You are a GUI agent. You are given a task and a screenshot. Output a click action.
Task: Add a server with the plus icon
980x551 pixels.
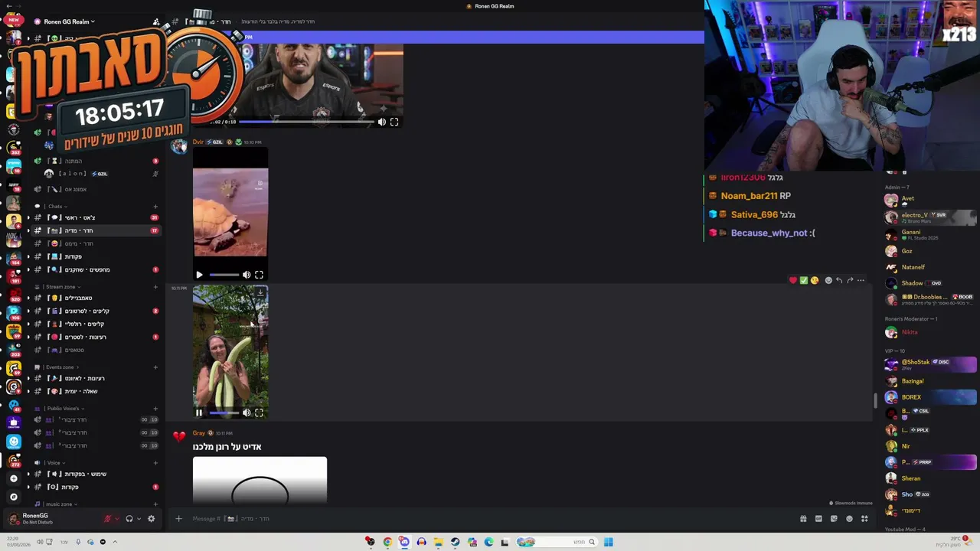point(13,478)
